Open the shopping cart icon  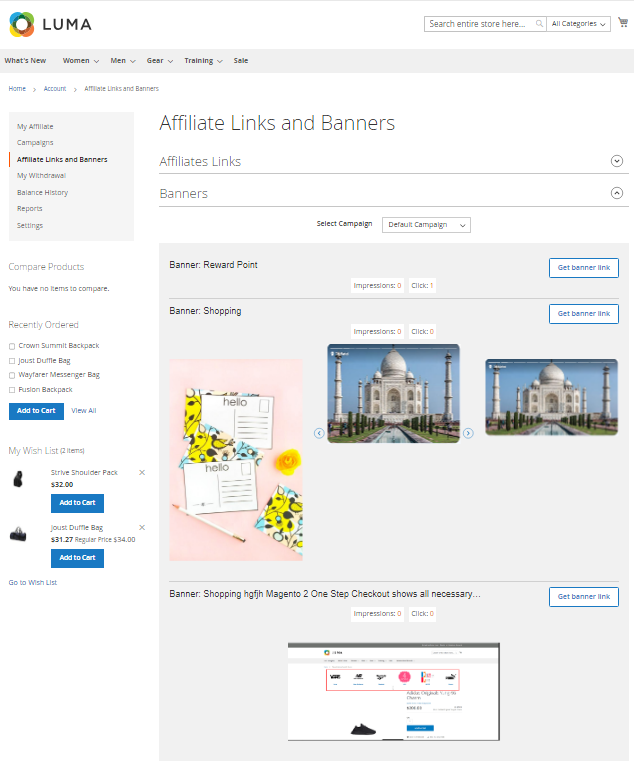623,23
